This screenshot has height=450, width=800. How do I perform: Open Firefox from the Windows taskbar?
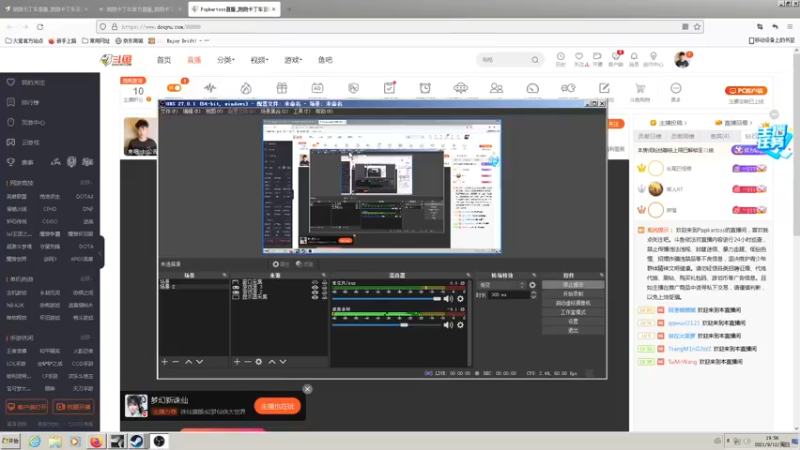95,441
